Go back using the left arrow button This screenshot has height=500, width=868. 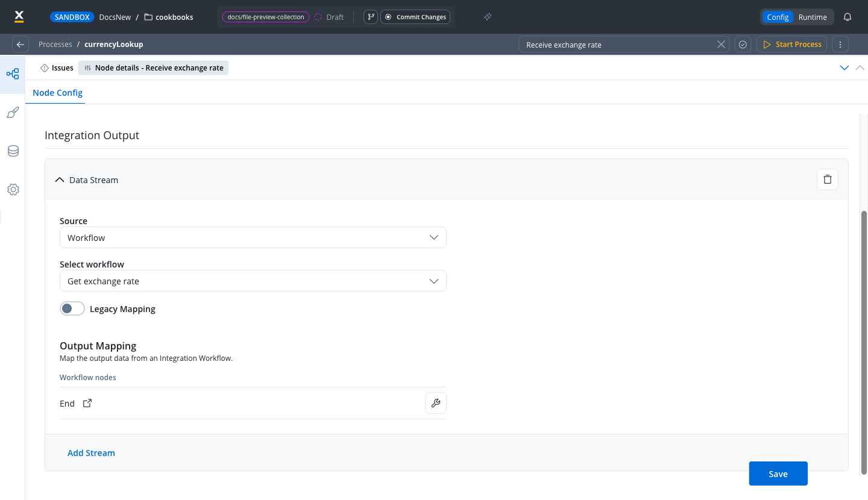pos(20,45)
